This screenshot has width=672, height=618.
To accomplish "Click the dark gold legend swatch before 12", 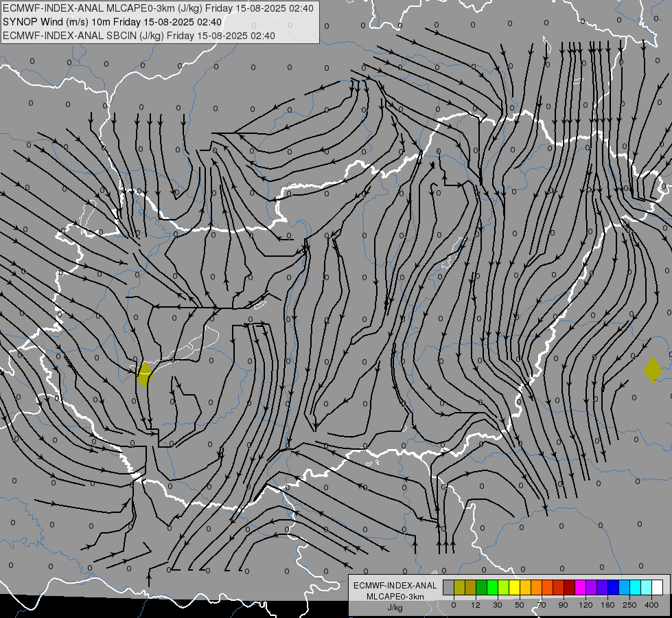I will (x=471, y=588).
